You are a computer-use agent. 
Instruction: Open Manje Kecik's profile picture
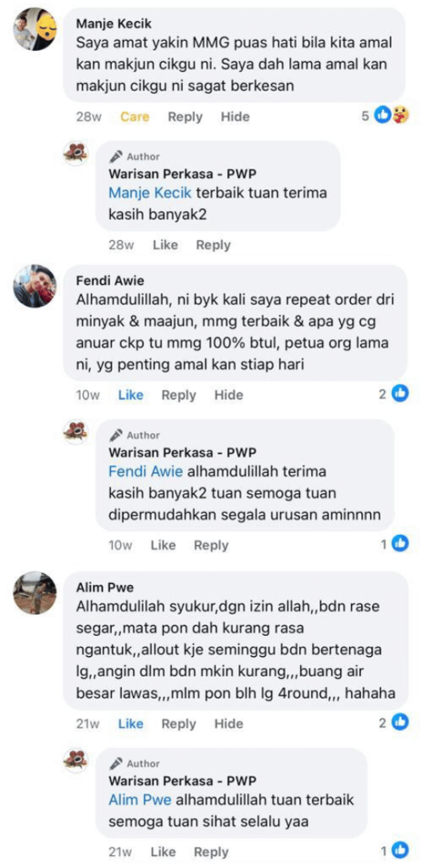tap(35, 29)
